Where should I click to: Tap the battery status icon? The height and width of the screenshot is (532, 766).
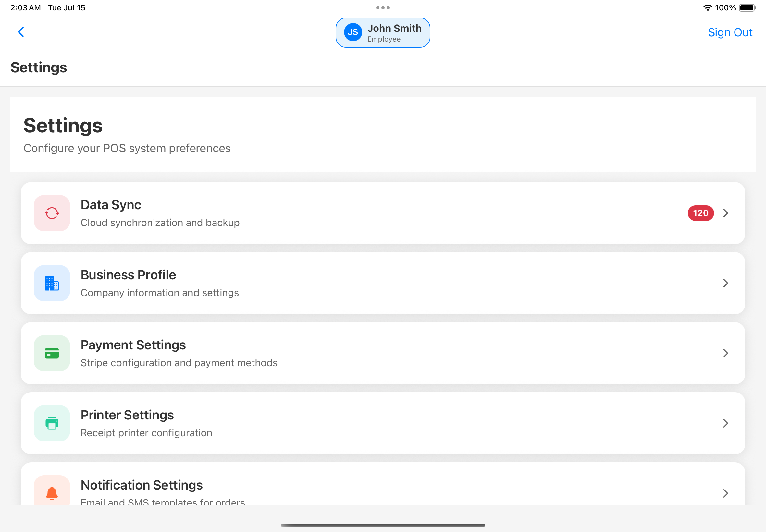[747, 8]
